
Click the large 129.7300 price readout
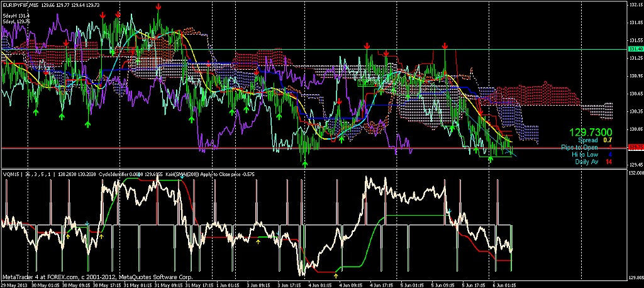(591, 132)
